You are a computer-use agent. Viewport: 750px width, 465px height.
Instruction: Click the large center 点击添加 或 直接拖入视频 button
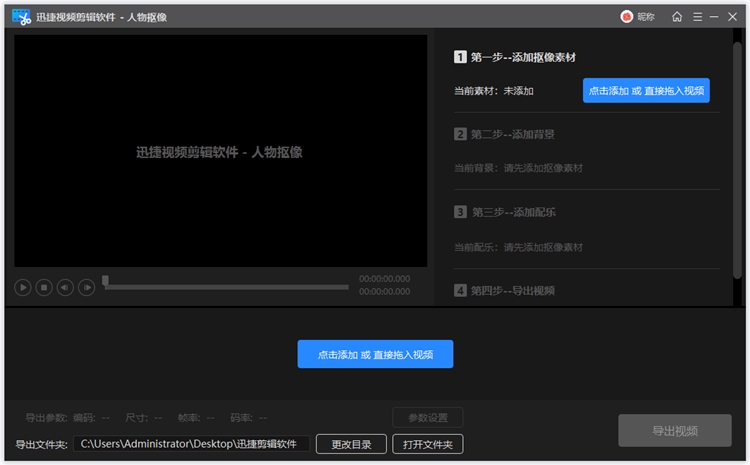pyautogui.click(x=375, y=354)
